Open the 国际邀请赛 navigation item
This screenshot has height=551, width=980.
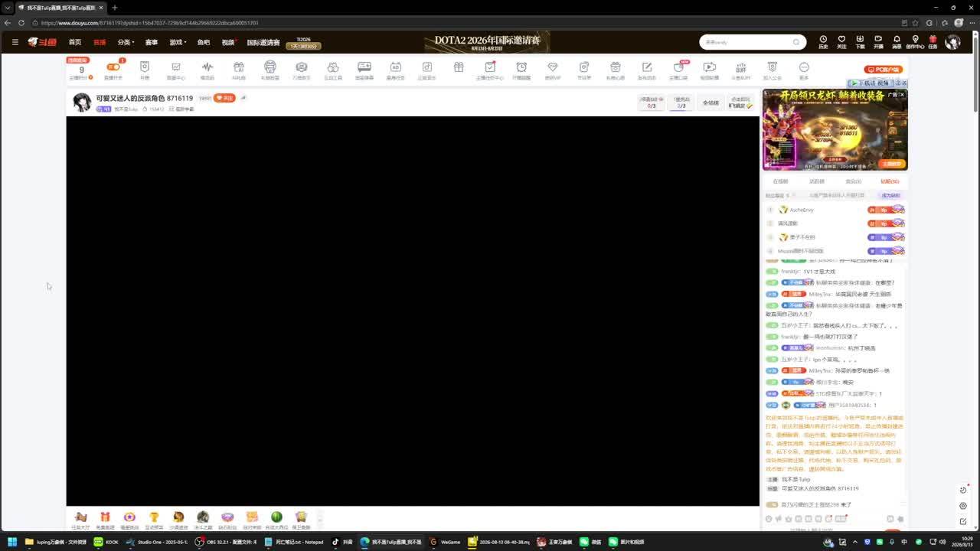coord(263,42)
